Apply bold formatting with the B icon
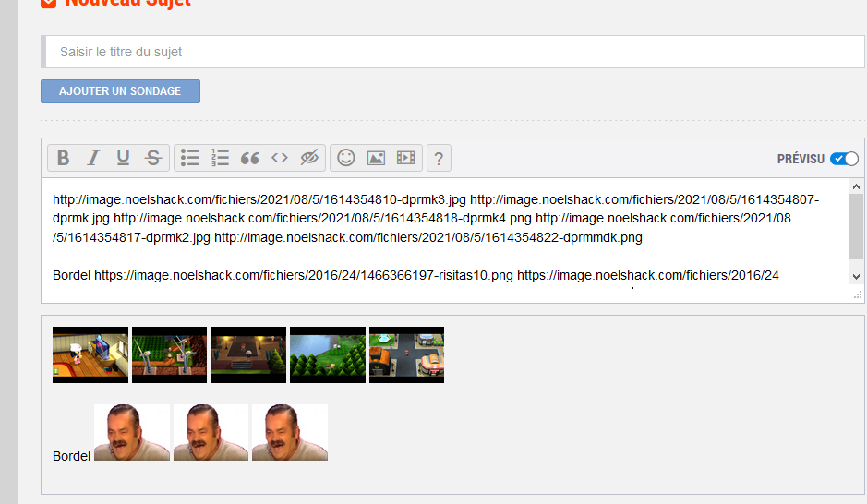Viewport: 867px width, 504px height. (x=63, y=158)
